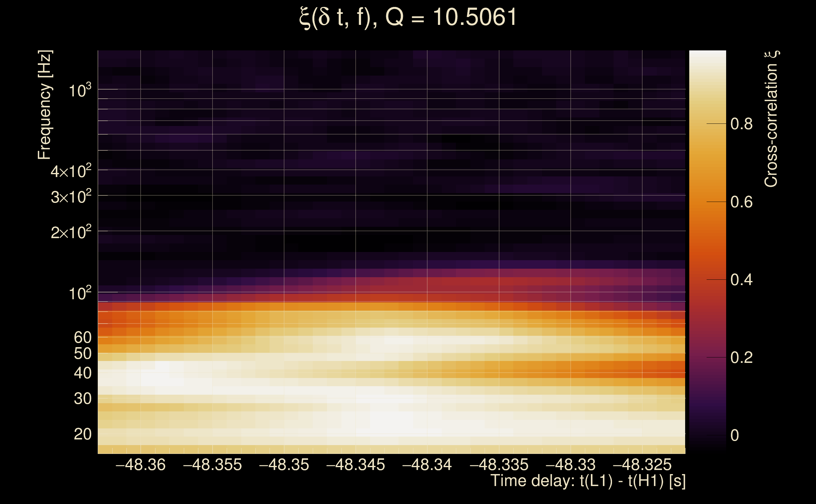816x504 pixels.
Task: Click the brightest top of the colorbar
Action: tap(707, 55)
